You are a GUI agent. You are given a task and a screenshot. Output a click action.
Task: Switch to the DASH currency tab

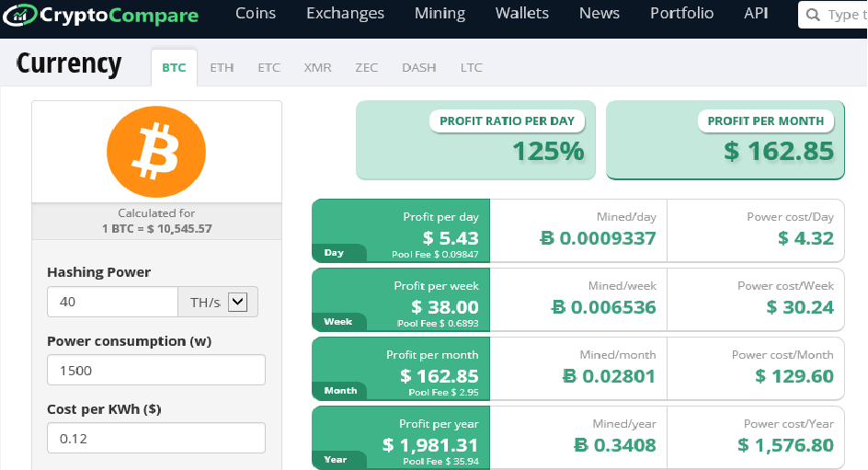tap(419, 67)
